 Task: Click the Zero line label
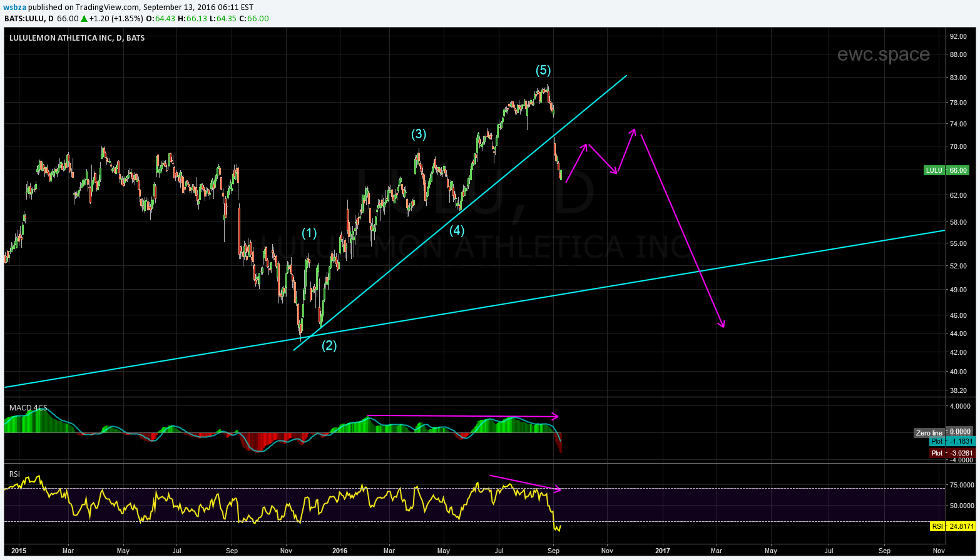[x=929, y=433]
